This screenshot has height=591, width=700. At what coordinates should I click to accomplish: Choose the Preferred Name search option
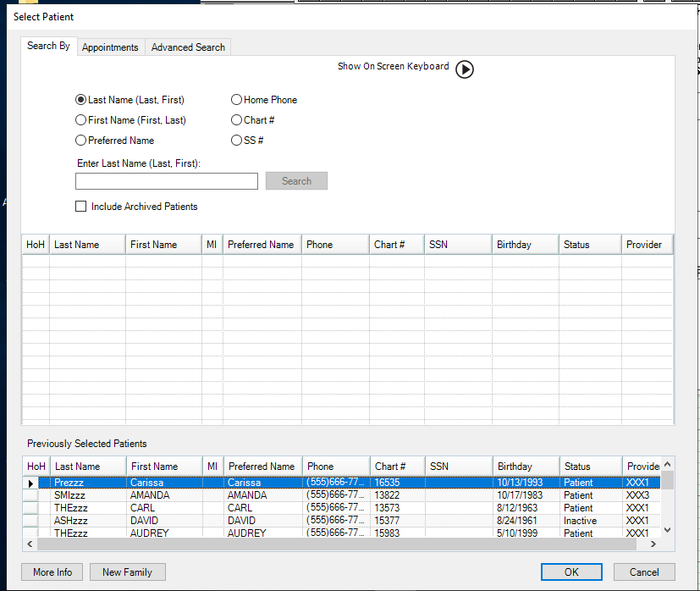tap(115, 141)
